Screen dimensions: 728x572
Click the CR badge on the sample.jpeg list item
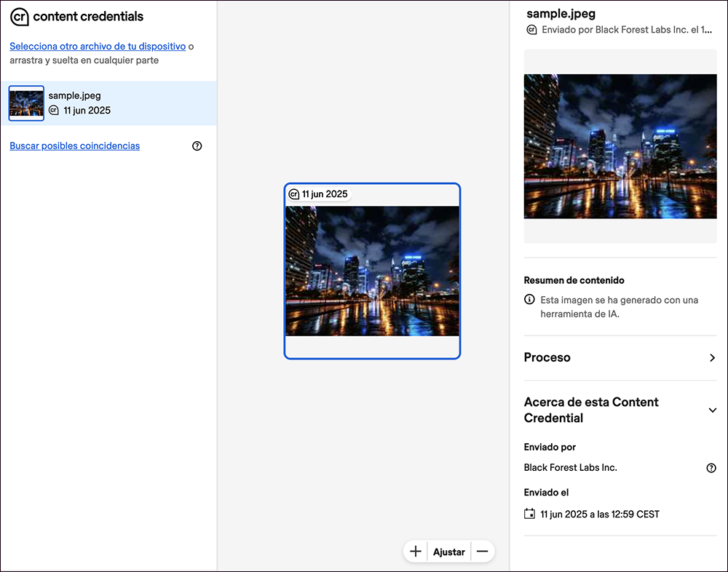(55, 109)
